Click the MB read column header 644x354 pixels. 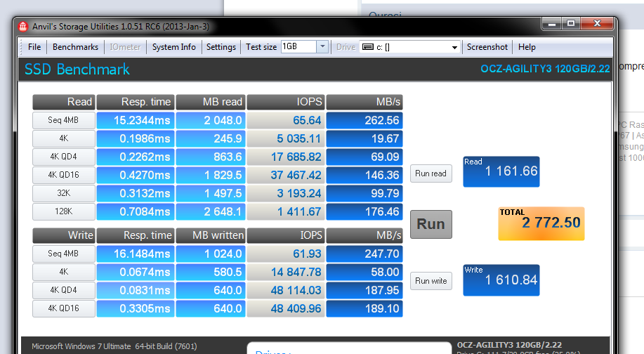tap(211, 102)
